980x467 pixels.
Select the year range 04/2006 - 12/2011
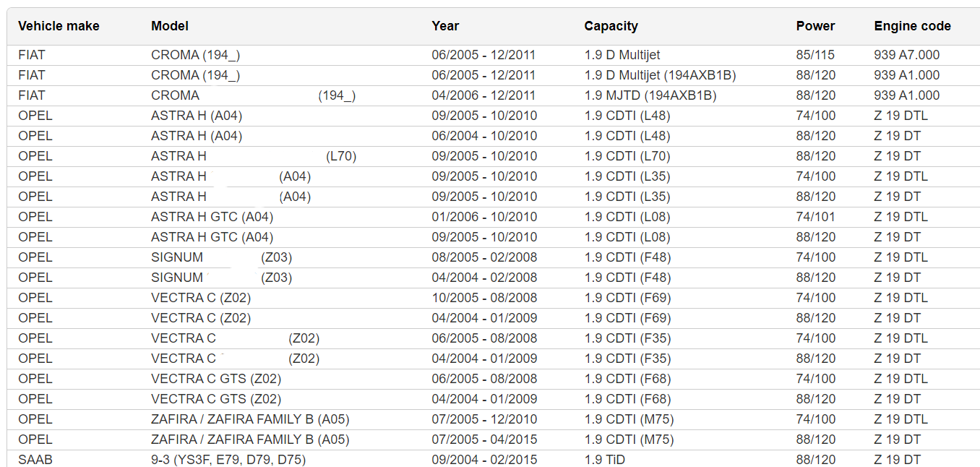point(483,95)
